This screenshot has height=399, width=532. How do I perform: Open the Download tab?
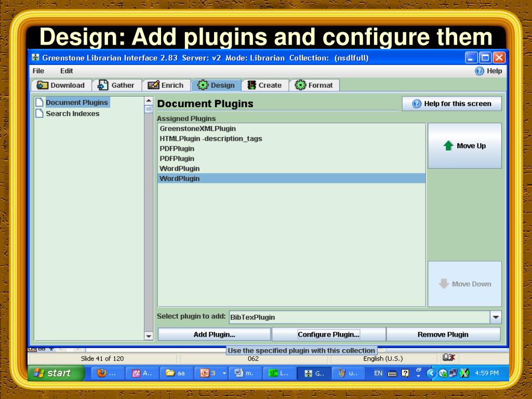pos(61,85)
